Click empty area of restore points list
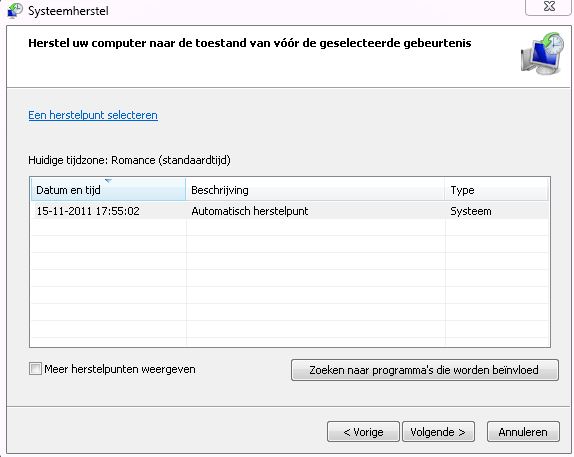 [x=290, y=282]
